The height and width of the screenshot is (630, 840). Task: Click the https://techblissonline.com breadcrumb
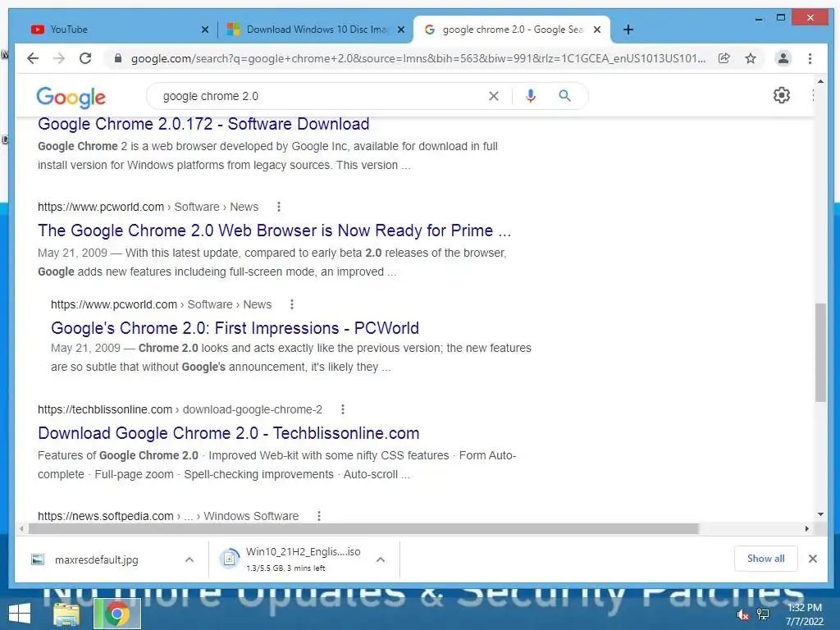click(x=104, y=409)
